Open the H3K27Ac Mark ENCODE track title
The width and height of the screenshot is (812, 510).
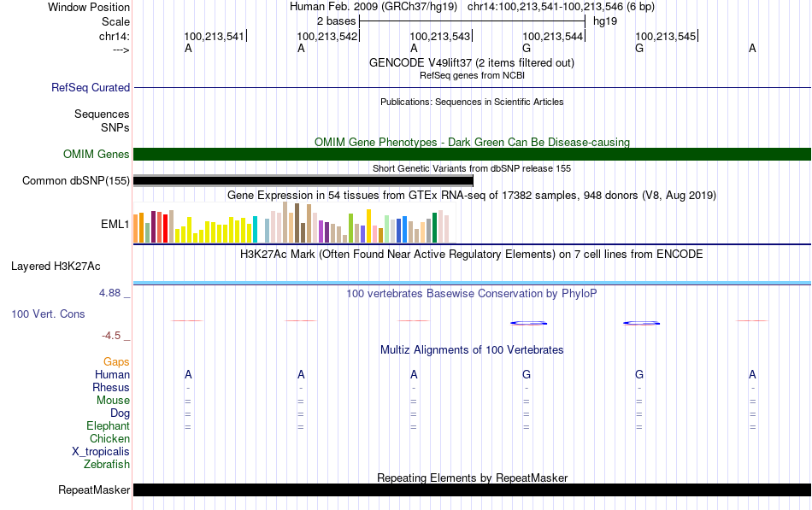tap(472, 255)
